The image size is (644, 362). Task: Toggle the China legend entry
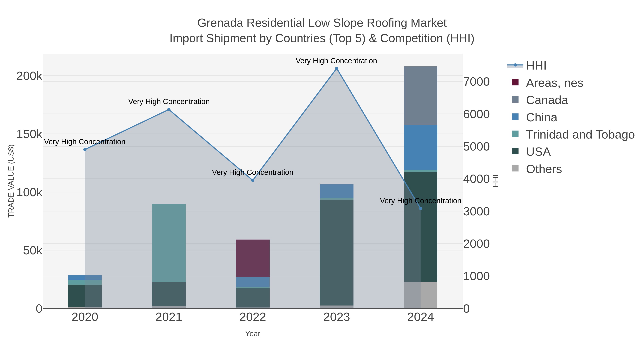[535, 117]
